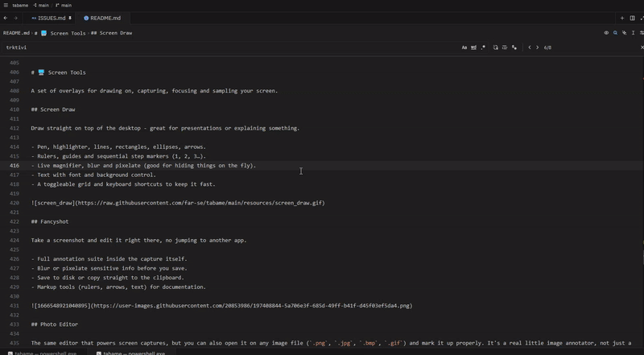Toggle whole word matching
Viewport: 644px width, 355px height.
pos(473,47)
